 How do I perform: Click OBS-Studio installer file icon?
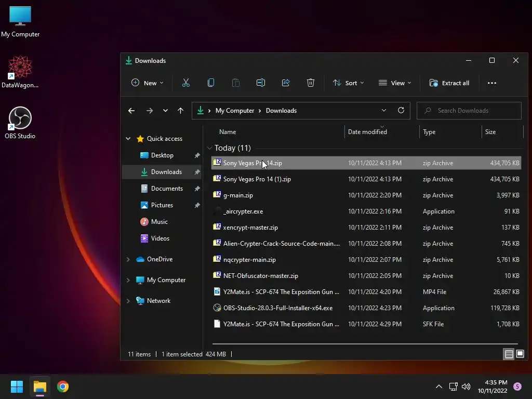pyautogui.click(x=217, y=308)
